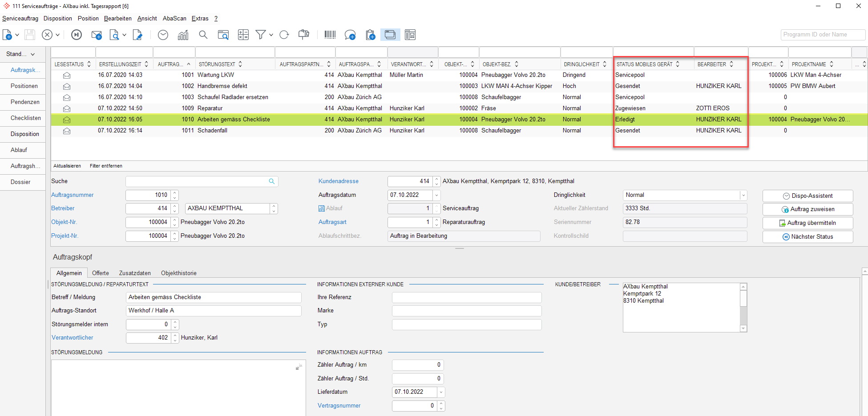The image size is (868, 416).
Task: Click the Auftrag übermitteln button
Action: tap(807, 223)
